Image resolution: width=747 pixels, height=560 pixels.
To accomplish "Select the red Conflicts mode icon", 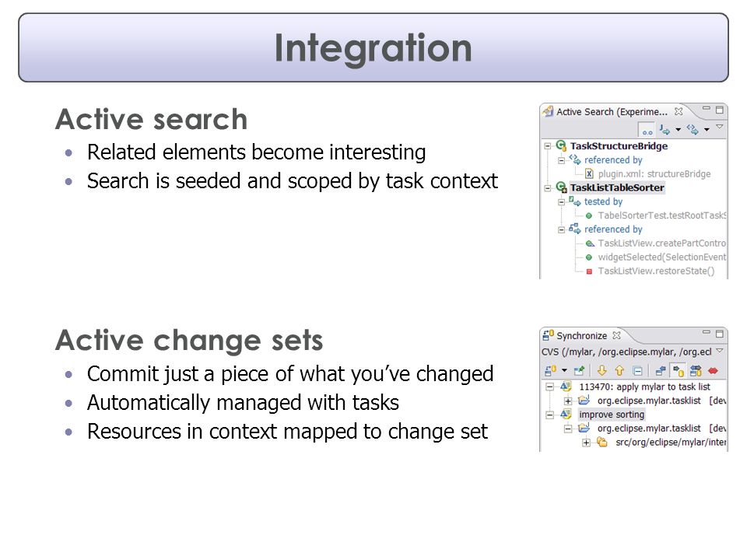I will tap(714, 370).
